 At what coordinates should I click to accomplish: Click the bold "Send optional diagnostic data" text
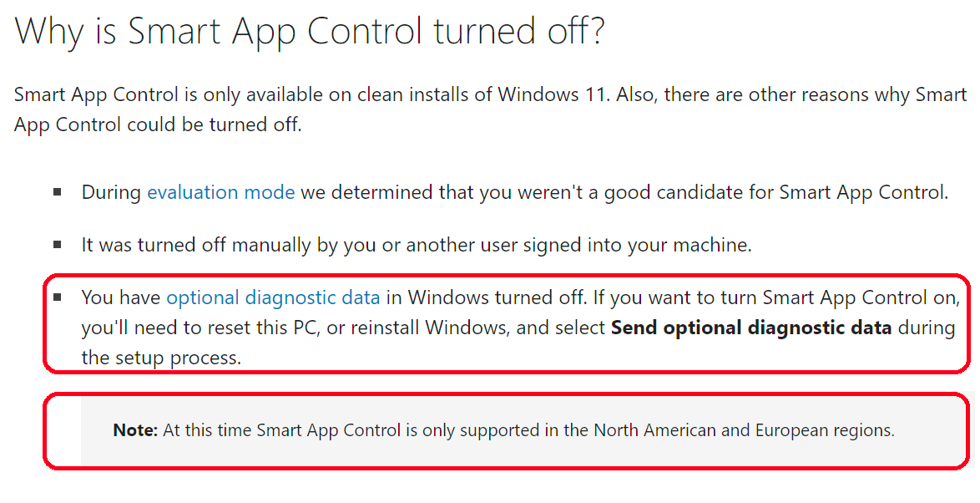(751, 328)
